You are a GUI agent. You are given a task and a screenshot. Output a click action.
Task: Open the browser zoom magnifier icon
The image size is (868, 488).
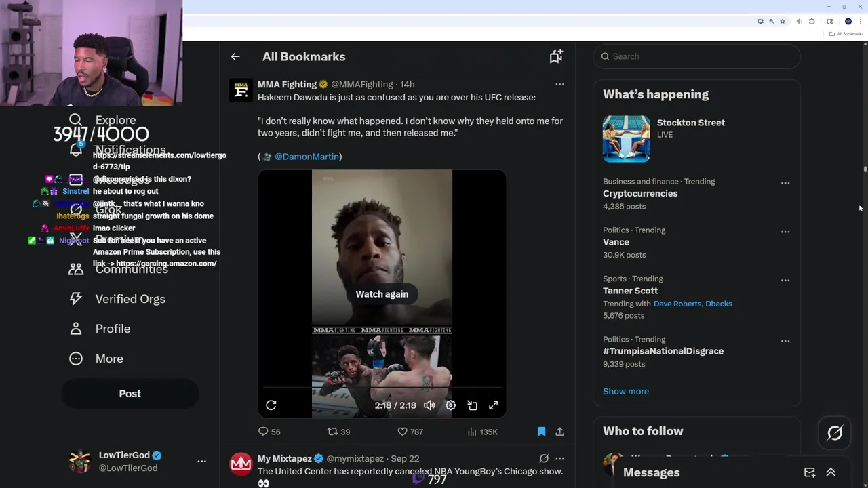pyautogui.click(x=772, y=22)
